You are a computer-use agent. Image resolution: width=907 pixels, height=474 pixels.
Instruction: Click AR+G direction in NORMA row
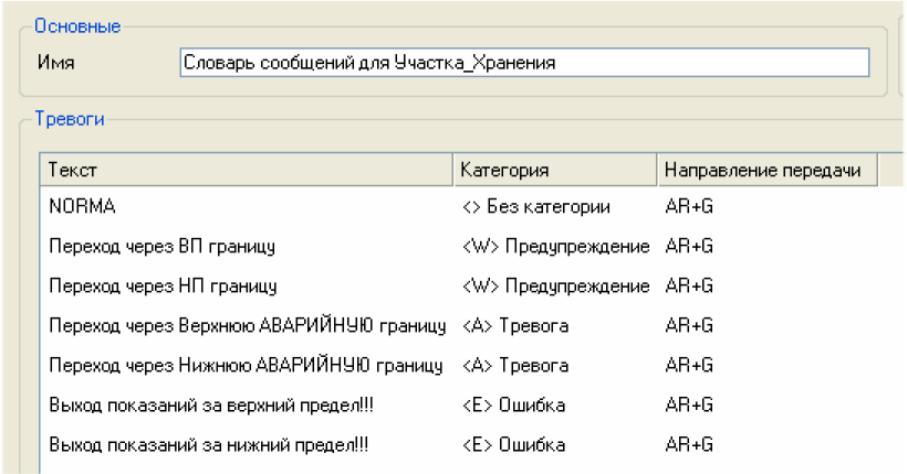click(x=689, y=207)
